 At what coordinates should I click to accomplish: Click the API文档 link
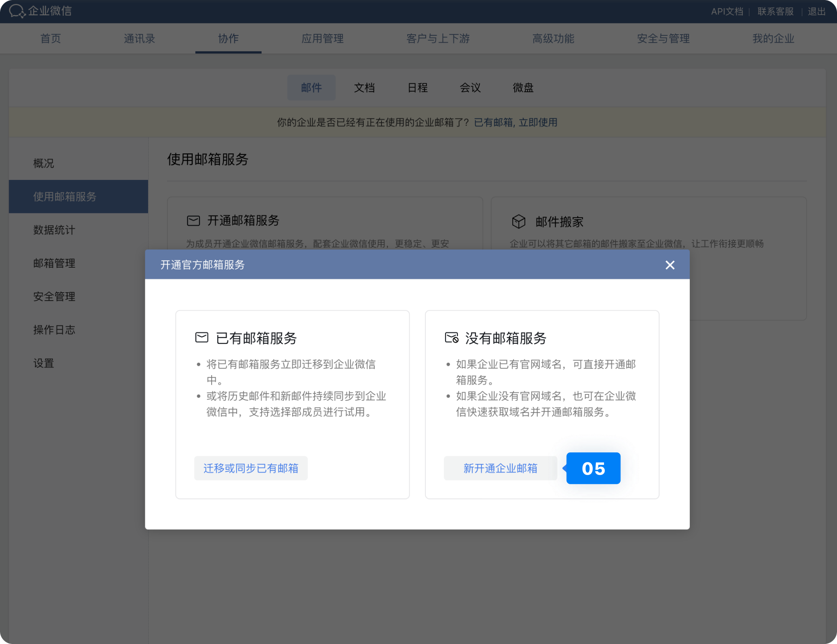tap(727, 11)
